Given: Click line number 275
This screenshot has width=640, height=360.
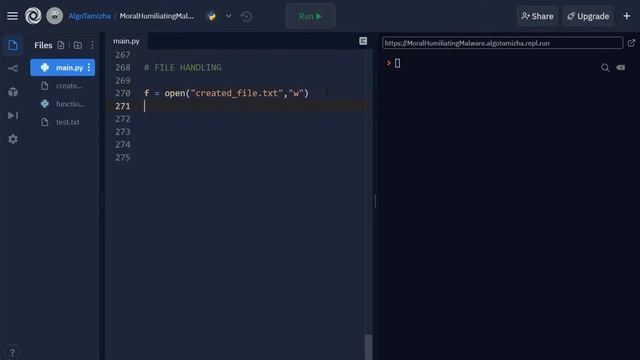Looking at the screenshot, I should [123, 158].
